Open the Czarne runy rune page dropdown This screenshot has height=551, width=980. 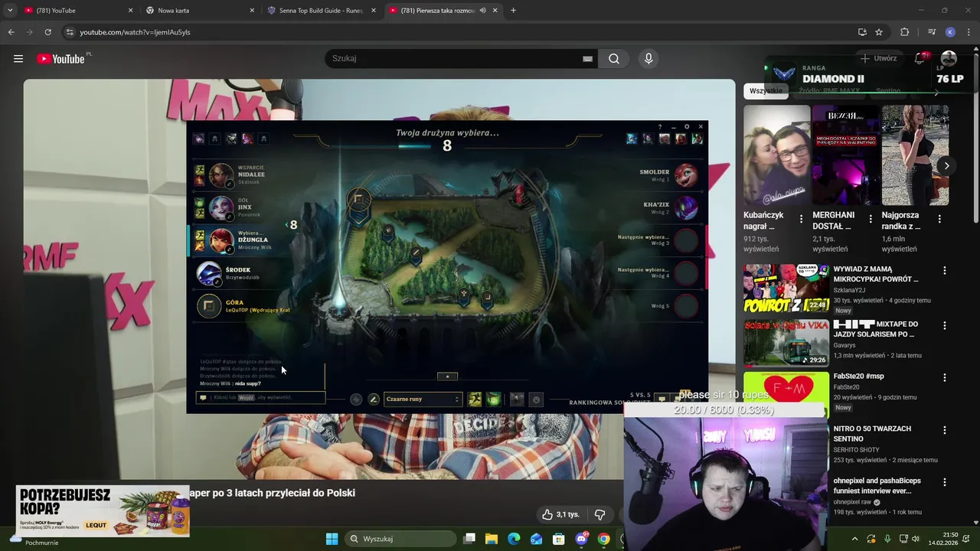point(423,399)
